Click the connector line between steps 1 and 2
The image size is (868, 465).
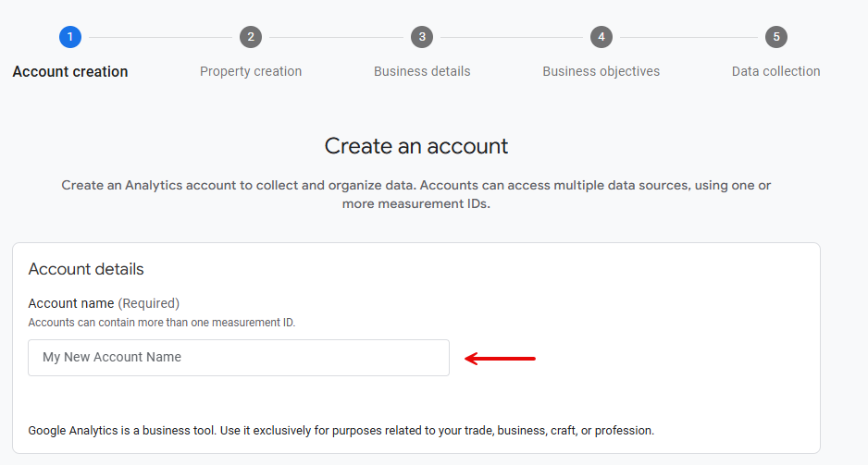[160, 37]
